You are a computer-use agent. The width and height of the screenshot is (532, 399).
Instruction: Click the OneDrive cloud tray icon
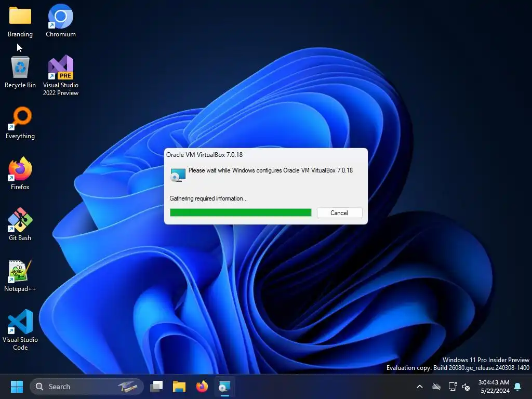point(436,387)
